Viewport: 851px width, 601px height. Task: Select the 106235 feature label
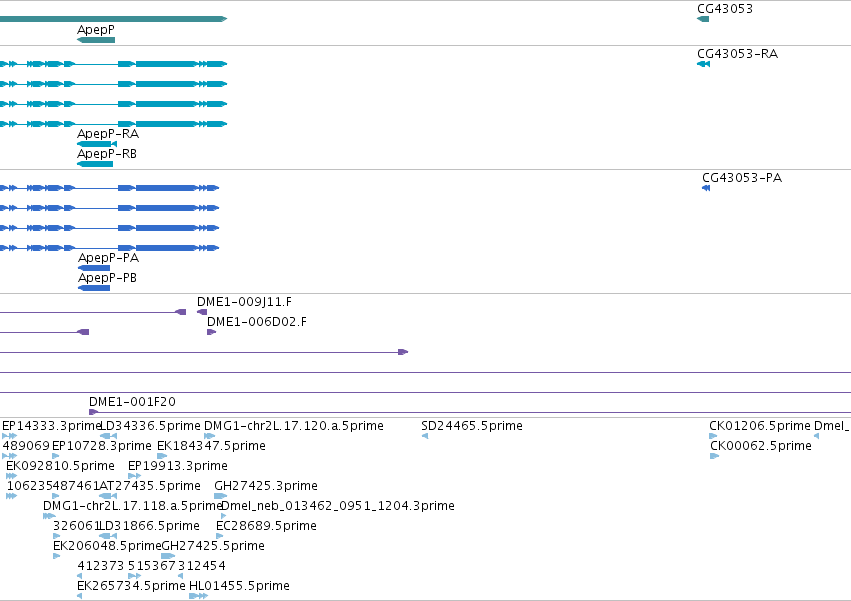tap(30, 486)
